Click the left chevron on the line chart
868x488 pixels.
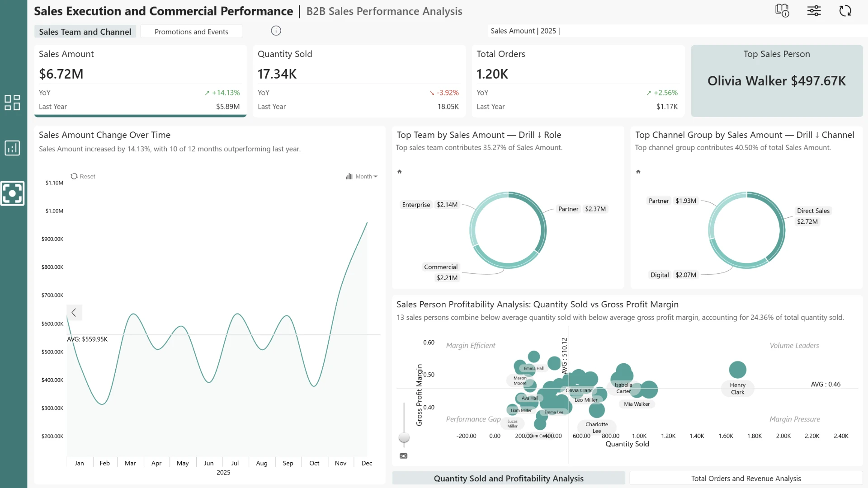(x=74, y=312)
